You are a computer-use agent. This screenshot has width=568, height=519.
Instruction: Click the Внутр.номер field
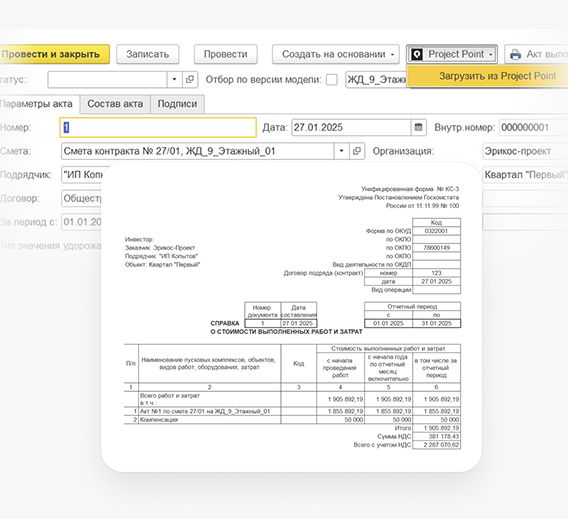click(533, 127)
